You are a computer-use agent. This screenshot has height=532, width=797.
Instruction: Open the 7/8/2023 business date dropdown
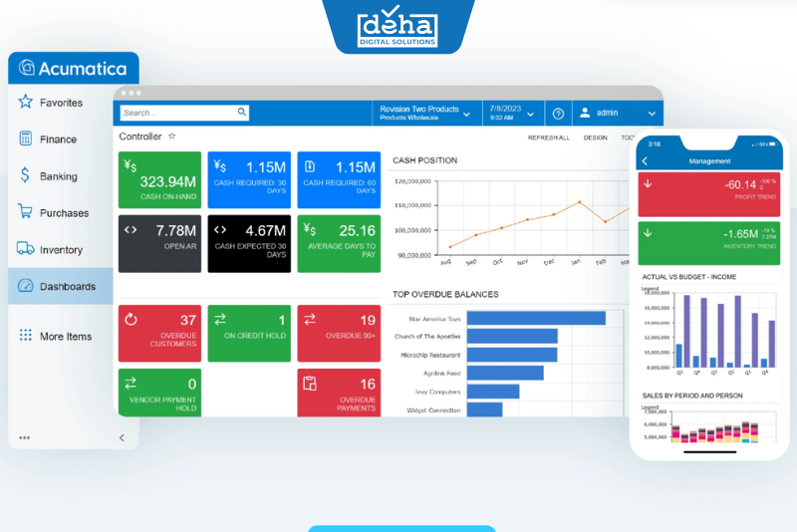pyautogui.click(x=512, y=113)
